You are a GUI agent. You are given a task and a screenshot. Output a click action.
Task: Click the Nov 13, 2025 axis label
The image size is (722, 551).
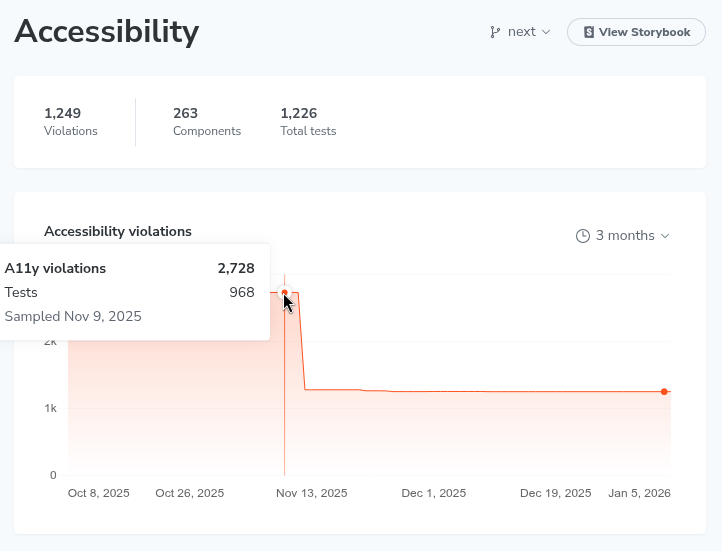[x=312, y=493]
